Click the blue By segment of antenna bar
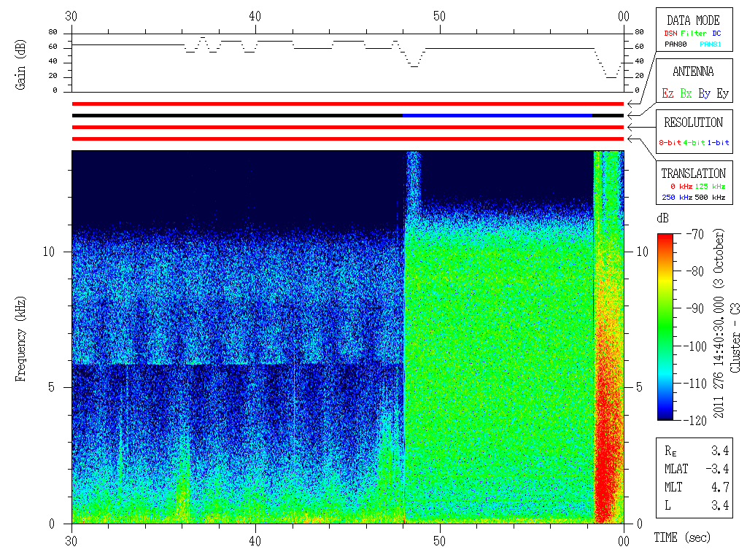Image resolution: width=747 pixels, height=560 pixels. point(498,116)
